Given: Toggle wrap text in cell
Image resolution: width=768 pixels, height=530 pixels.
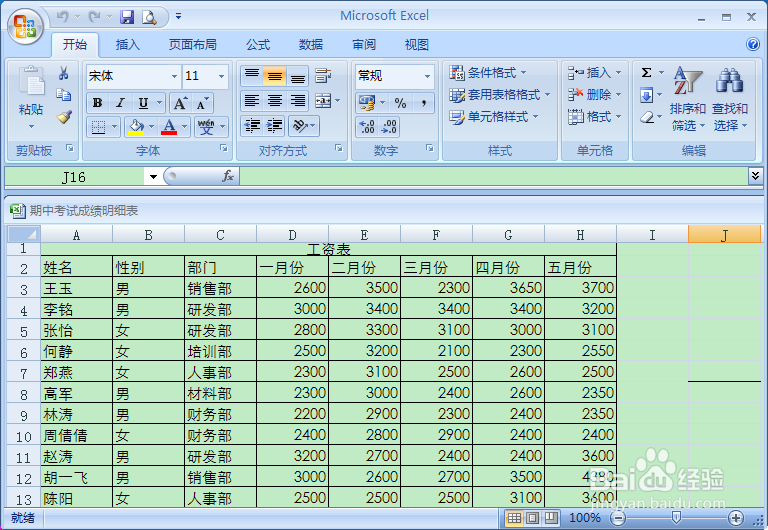Looking at the screenshot, I should point(323,75).
